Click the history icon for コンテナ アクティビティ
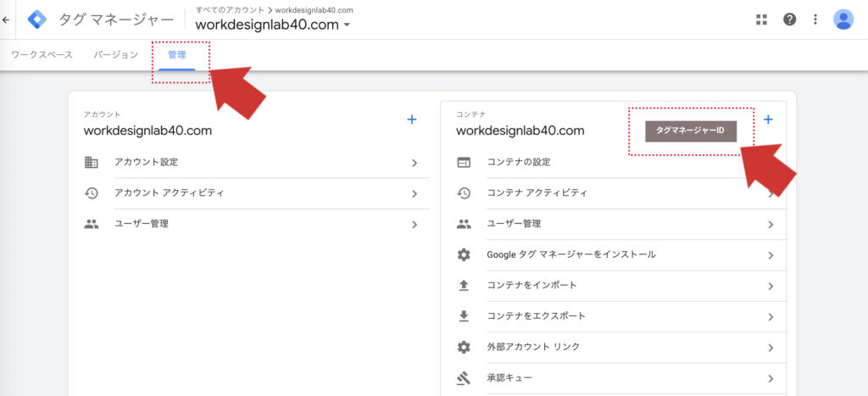868x396 pixels. 464,193
